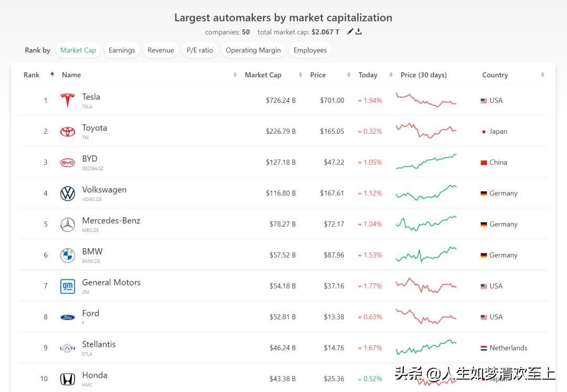
Task: Click the Tesla logo icon
Action: coord(67,100)
